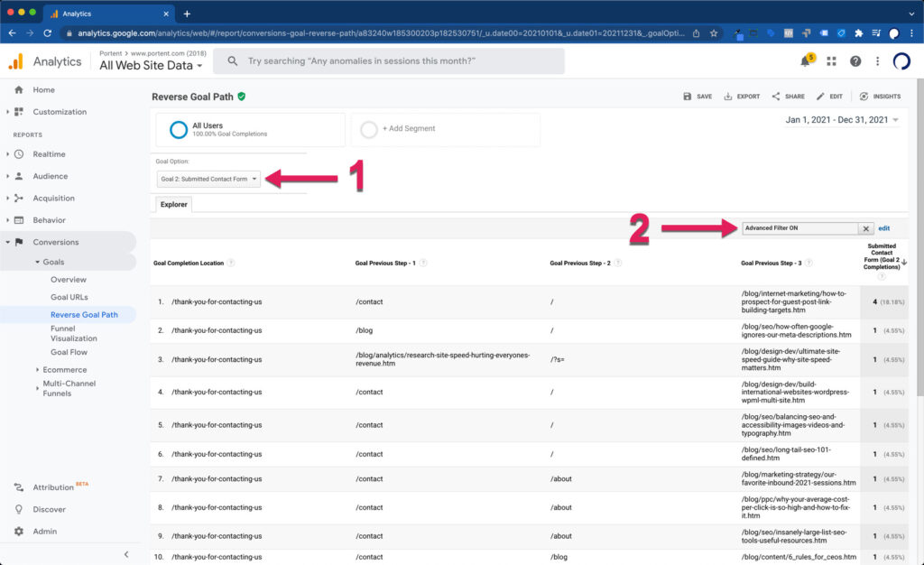The height and width of the screenshot is (565, 924).
Task: Select the Explorer tab
Action: coord(173,205)
